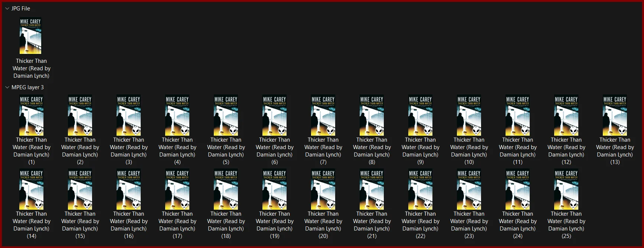644x248 pixels.
Task: Collapse the MPEG layer 3 group
Action: [x=7, y=87]
